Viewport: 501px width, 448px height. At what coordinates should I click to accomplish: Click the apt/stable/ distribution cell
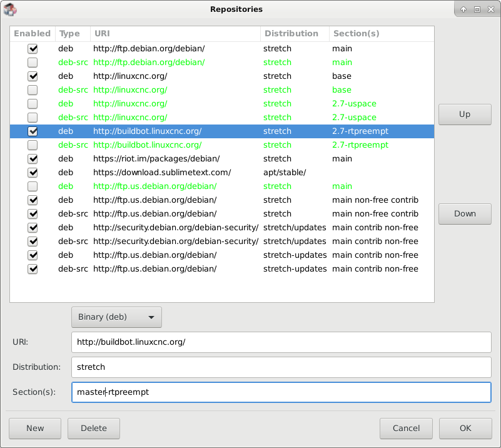click(x=285, y=173)
